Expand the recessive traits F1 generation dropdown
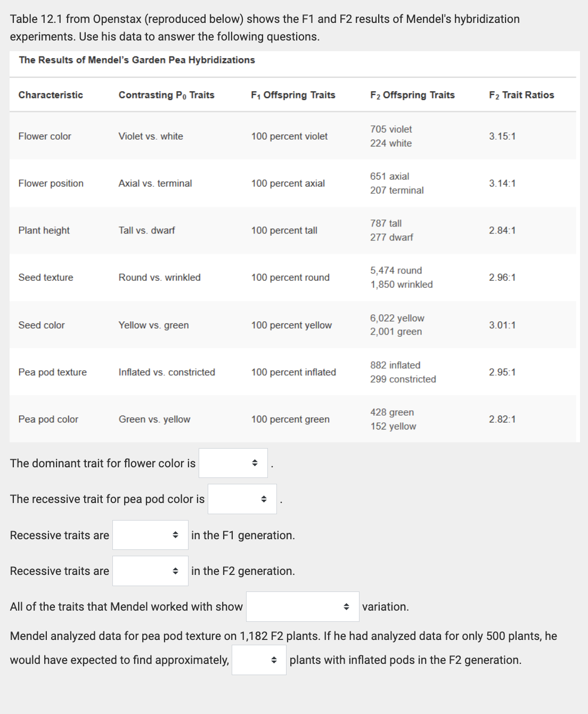Screen dimensions: 588x714 click(x=150, y=534)
